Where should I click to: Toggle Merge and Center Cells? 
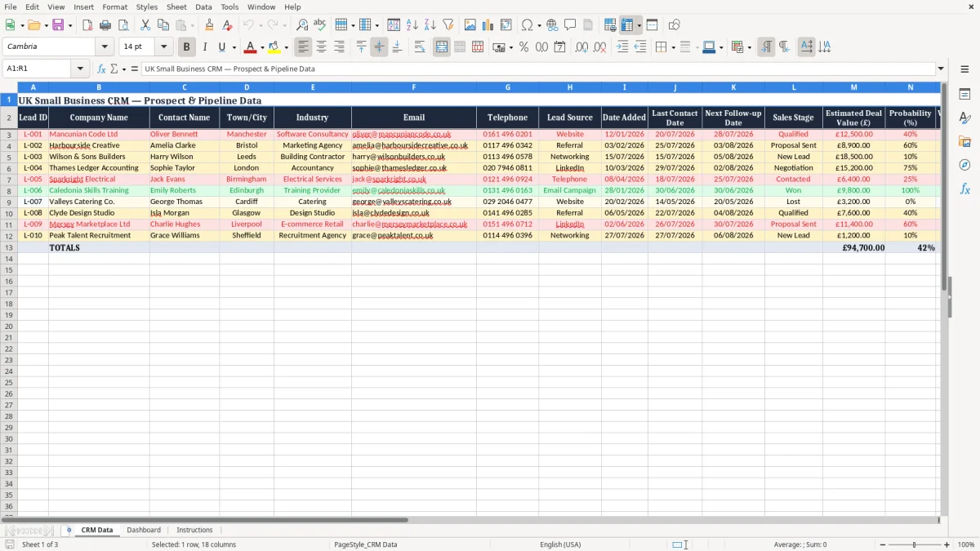442,47
